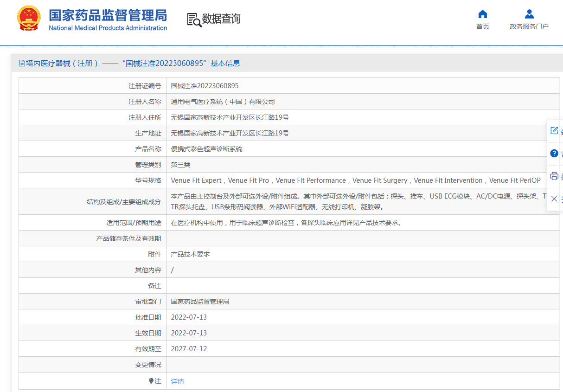Click the national emblem logo icon
Viewport: 563px width, 392px height.
29,19
